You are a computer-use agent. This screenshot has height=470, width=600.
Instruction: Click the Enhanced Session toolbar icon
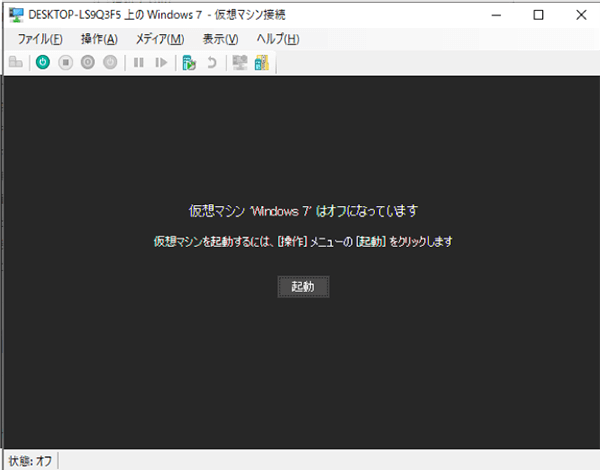coord(240,62)
